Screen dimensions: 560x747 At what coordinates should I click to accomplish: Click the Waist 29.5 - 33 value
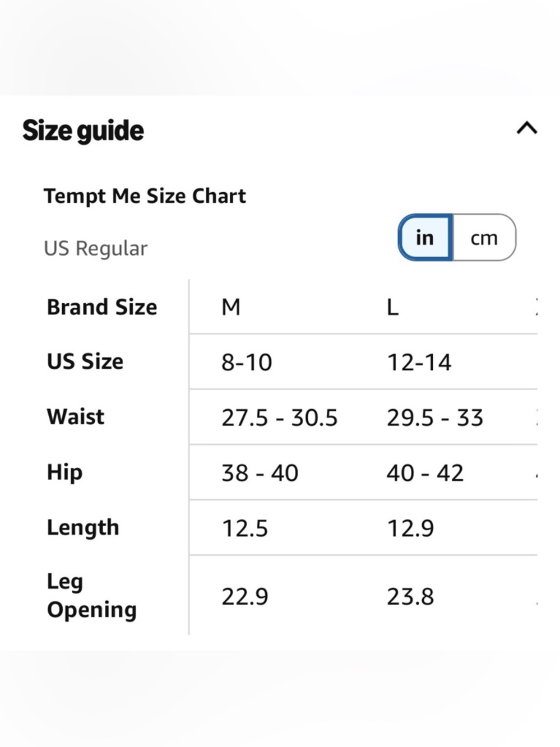434,417
